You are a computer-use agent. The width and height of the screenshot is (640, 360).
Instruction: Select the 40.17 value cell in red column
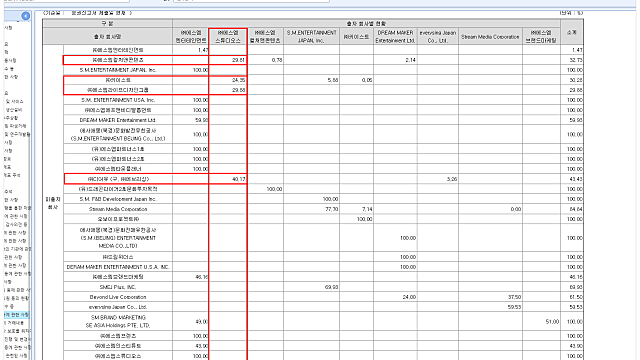click(x=228, y=179)
